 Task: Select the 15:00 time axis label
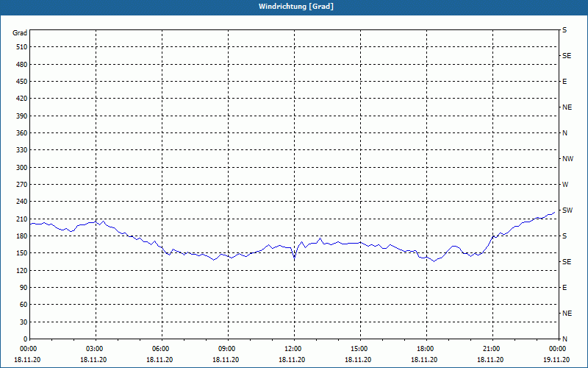(x=360, y=349)
